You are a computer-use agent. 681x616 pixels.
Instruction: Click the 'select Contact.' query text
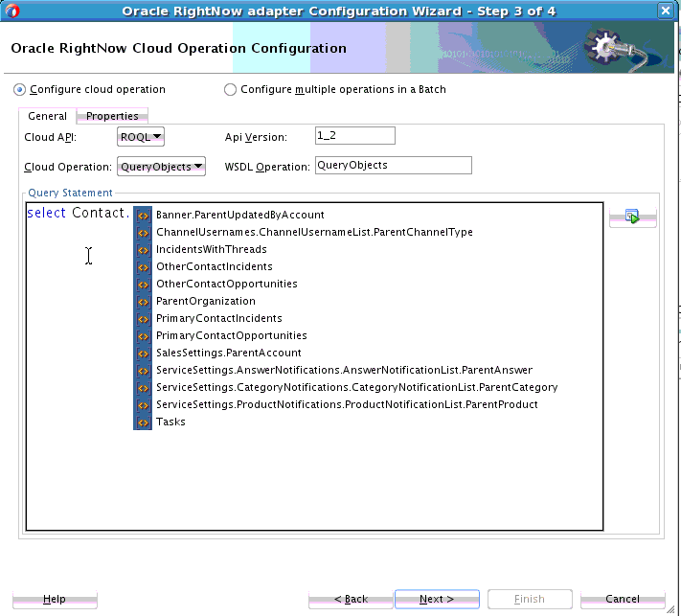79,213
